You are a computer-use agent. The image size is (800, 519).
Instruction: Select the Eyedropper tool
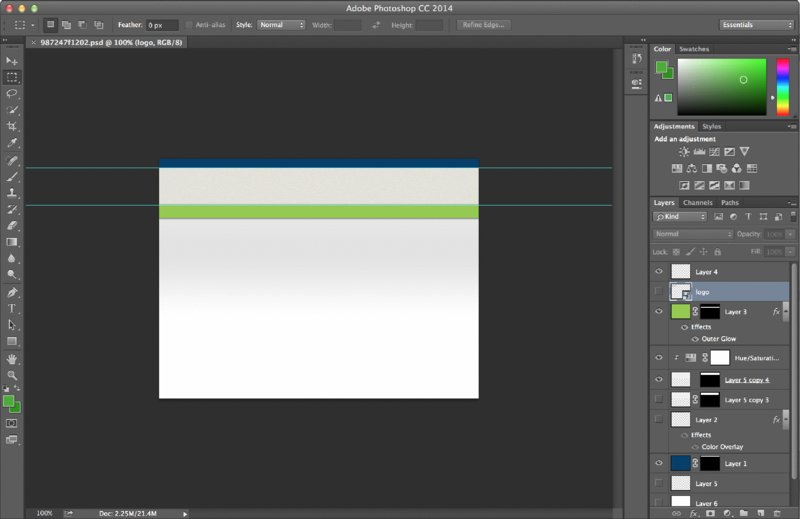click(12, 143)
